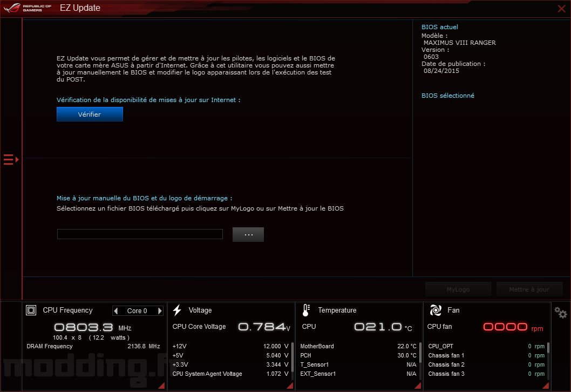Click the Mise à jour manuelle heading
This screenshot has width=571, height=392.
click(144, 198)
